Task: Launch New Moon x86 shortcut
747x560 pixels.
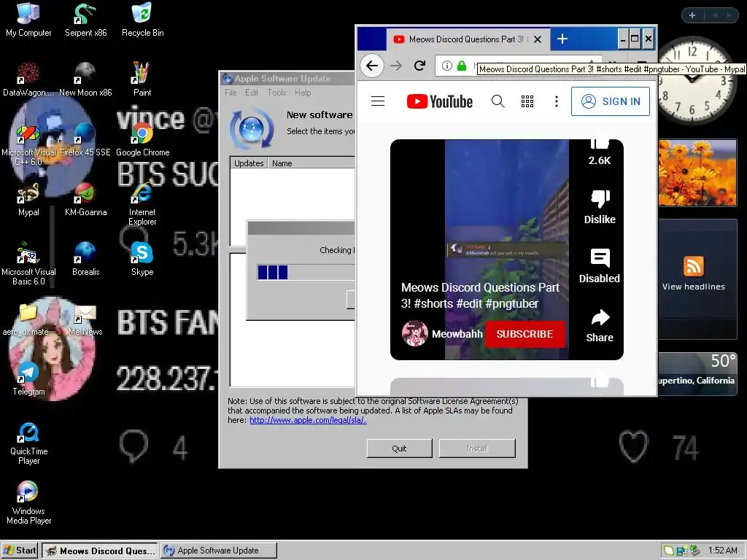Action: tap(85, 79)
